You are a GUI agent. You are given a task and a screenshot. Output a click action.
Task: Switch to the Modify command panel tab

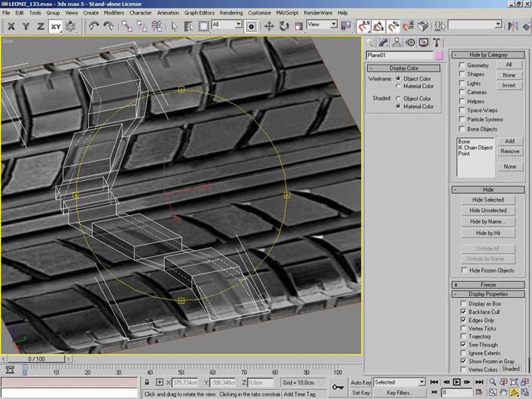pyautogui.click(x=384, y=43)
